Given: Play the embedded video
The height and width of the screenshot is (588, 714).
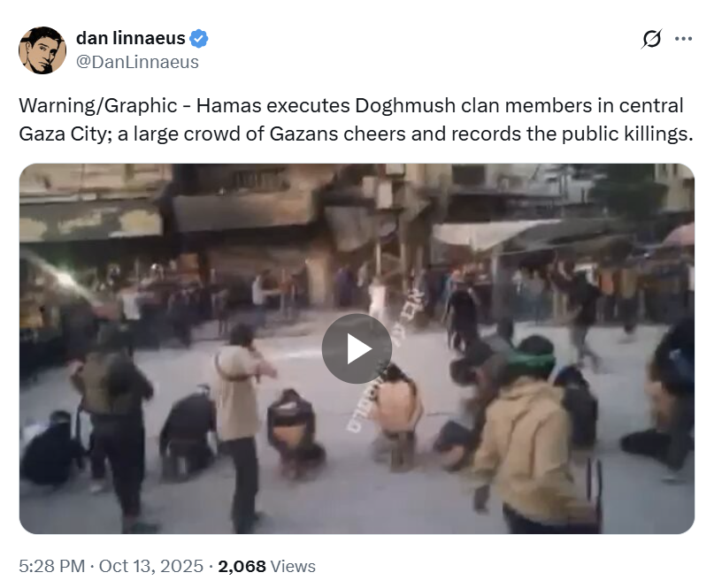Looking at the screenshot, I should [357, 348].
